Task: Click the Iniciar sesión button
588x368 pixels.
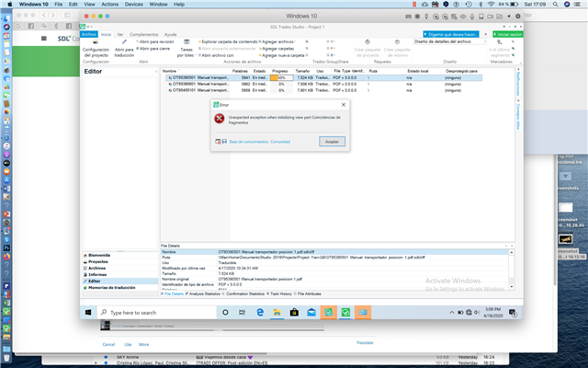Action: pyautogui.click(x=508, y=34)
